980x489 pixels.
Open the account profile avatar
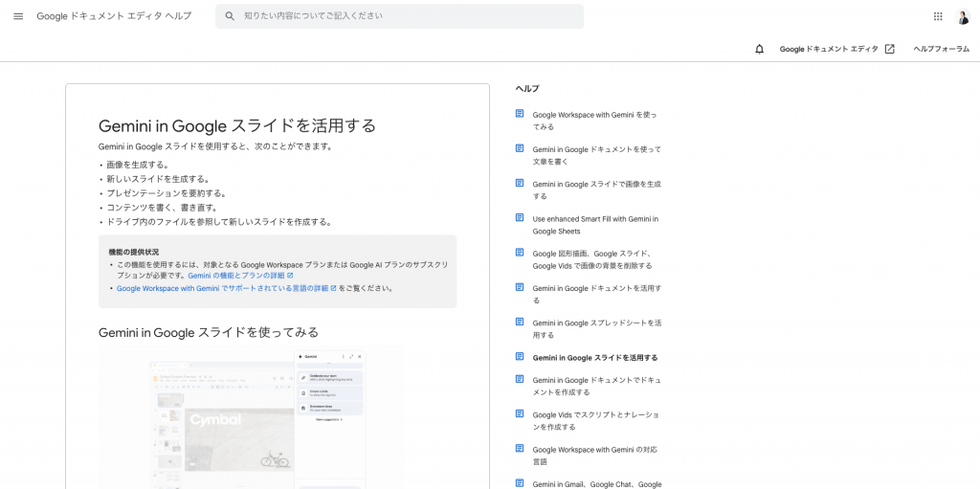coord(963,17)
